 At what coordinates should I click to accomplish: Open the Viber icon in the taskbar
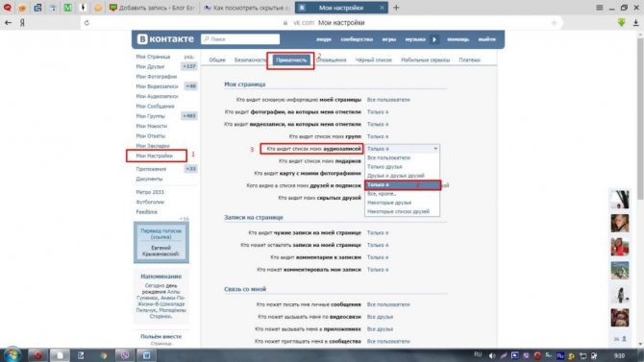[x=124, y=355]
